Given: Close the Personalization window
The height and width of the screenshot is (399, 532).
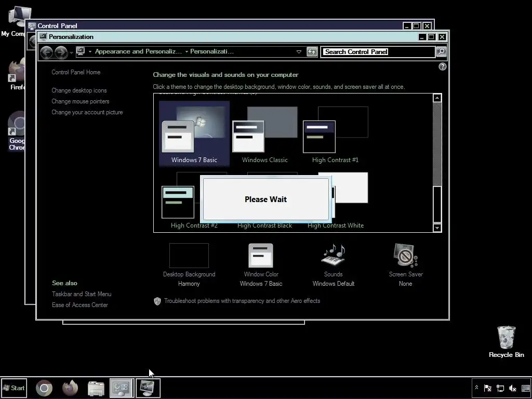Looking at the screenshot, I should click(442, 37).
